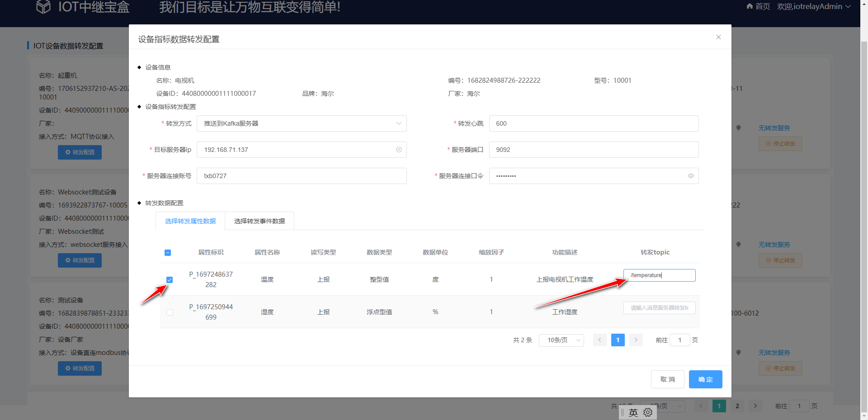Reveal the 服务器连接口令 password via eye icon
This screenshot has width=868, height=420.
pos(690,176)
